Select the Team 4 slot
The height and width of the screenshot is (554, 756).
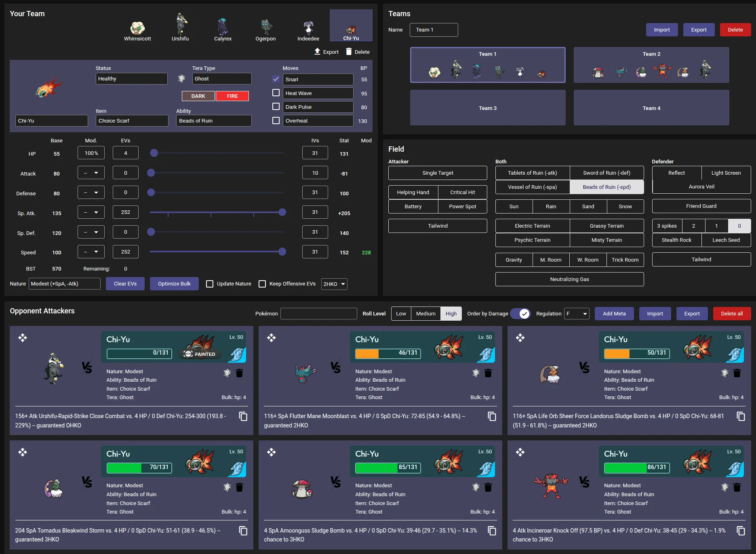[x=651, y=108]
